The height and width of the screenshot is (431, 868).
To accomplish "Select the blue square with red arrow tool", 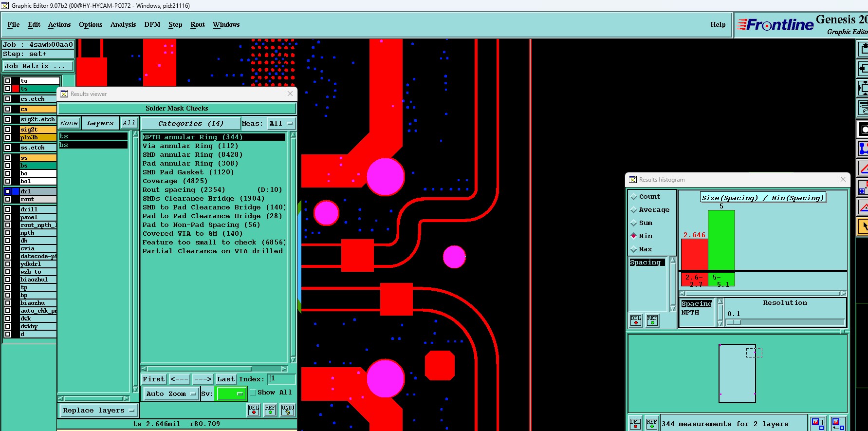I will (863, 187).
